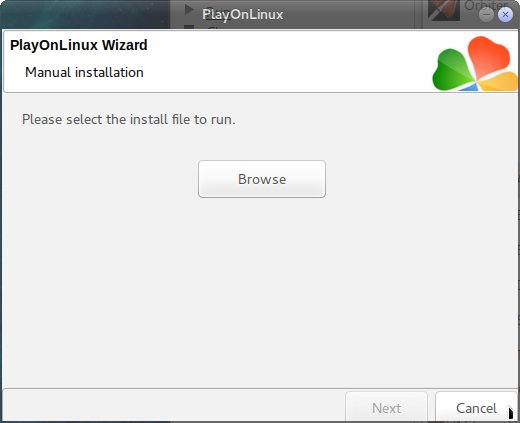The width and height of the screenshot is (520, 423).
Task: Click the blue leaf of the logo
Action: [x=468, y=87]
